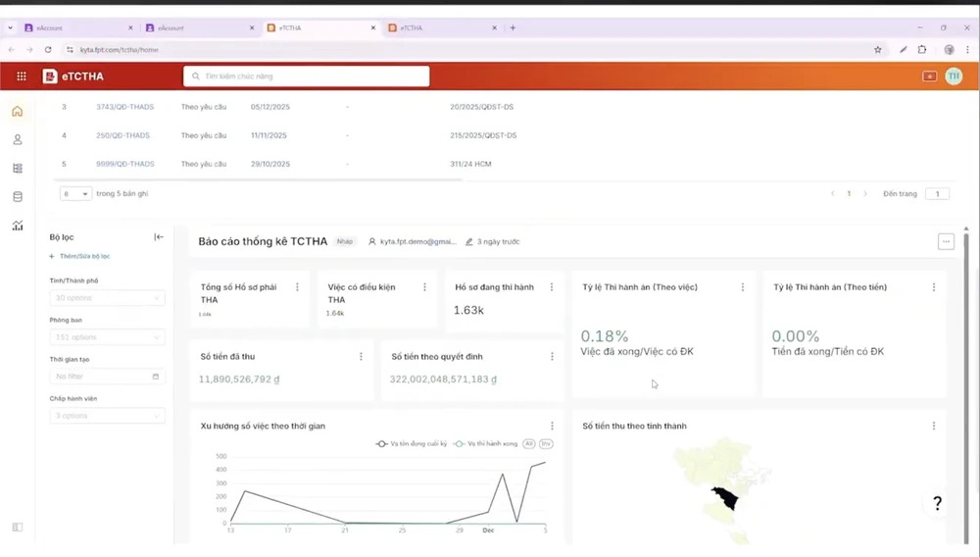Click the Thêm/Sửa bộ lọc link
Image resolution: width=980 pixels, height=557 pixels.
80,256
